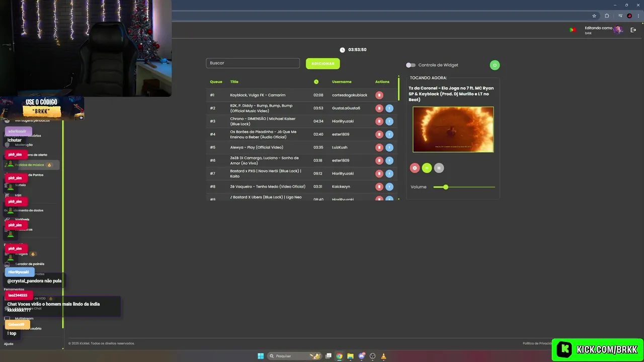The height and width of the screenshot is (362, 644).
Task: Click username cortesdogokublack
Action: tap(350, 95)
